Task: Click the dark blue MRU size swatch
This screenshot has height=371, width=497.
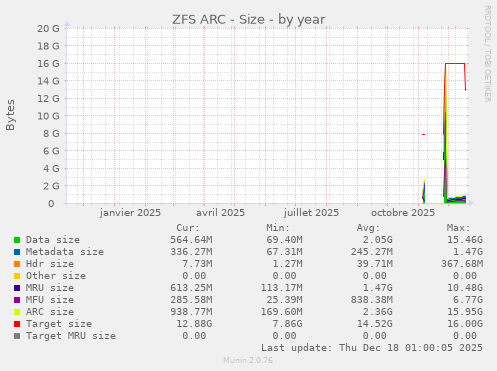Action: (17, 288)
